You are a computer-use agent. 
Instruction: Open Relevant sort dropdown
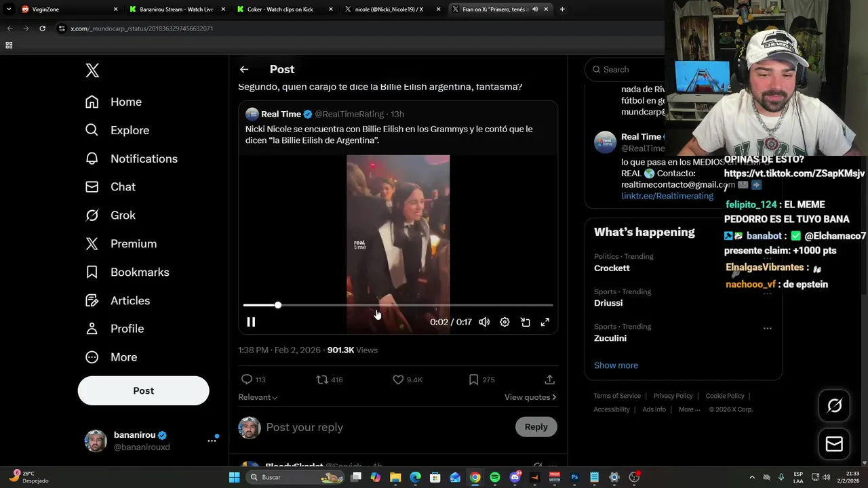coord(258,397)
